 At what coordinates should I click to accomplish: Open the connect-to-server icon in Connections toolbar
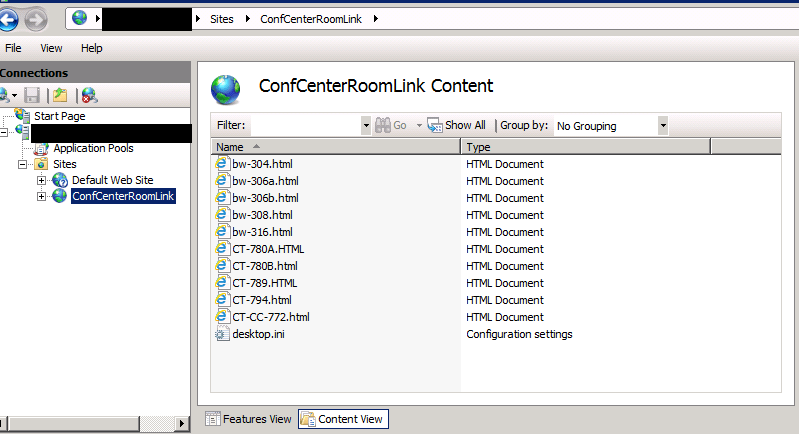[x=4, y=95]
